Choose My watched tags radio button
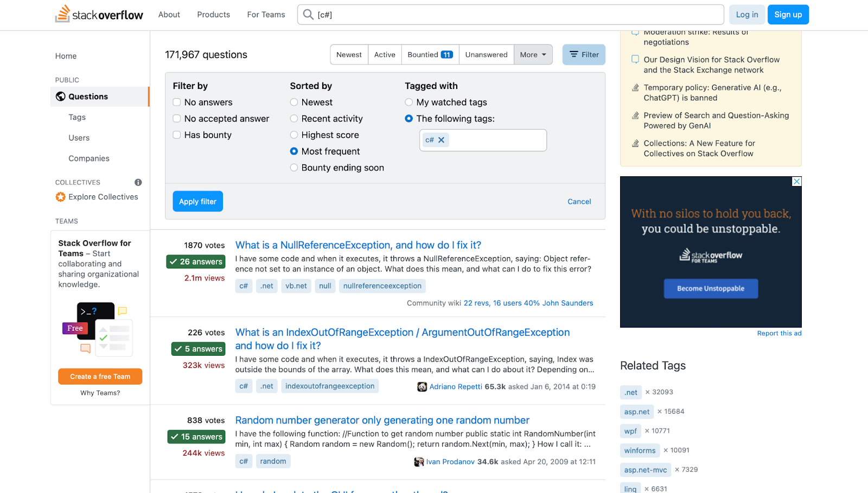 (409, 102)
